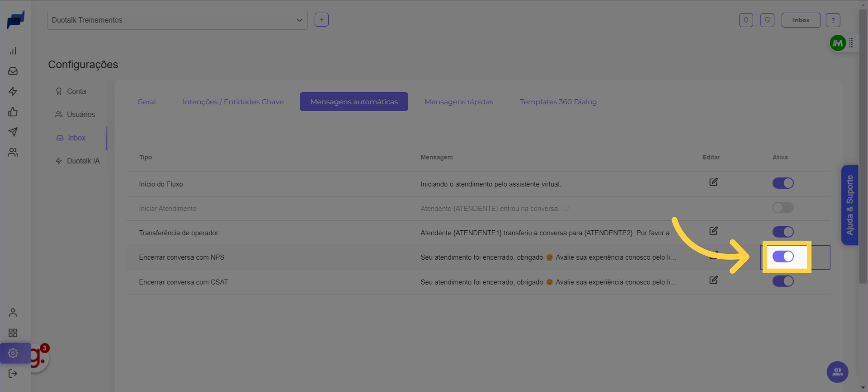The image size is (868, 392).
Task: Open the inbox tray icon in the sidebar
Action: [13, 71]
